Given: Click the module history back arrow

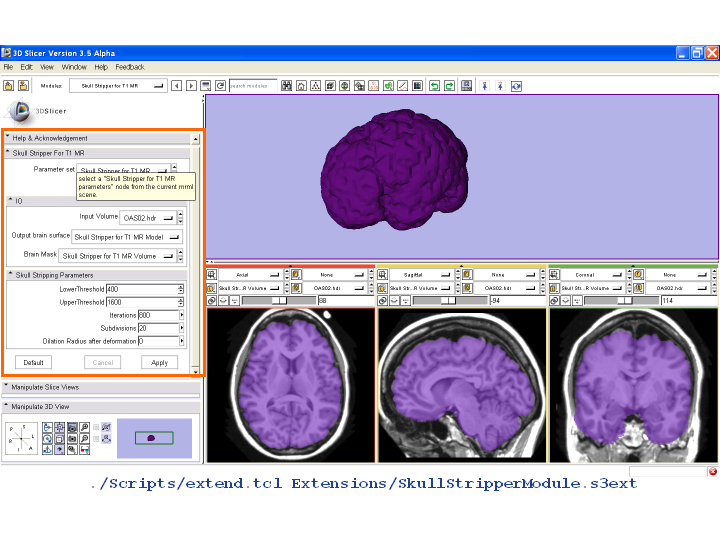Looking at the screenshot, I should [x=177, y=86].
